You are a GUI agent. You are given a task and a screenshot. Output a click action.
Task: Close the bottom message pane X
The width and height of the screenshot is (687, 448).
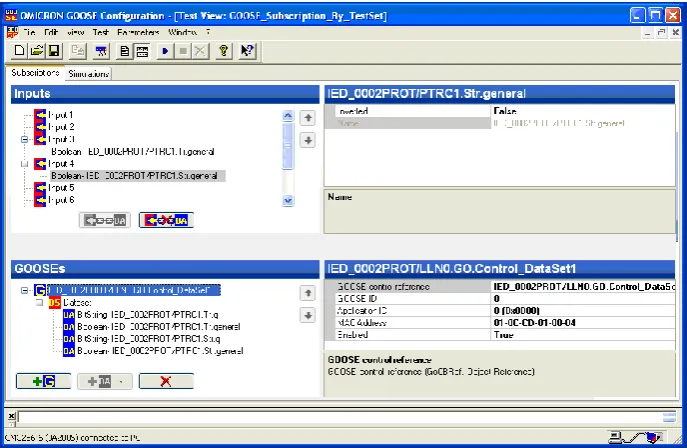pyautogui.click(x=11, y=416)
